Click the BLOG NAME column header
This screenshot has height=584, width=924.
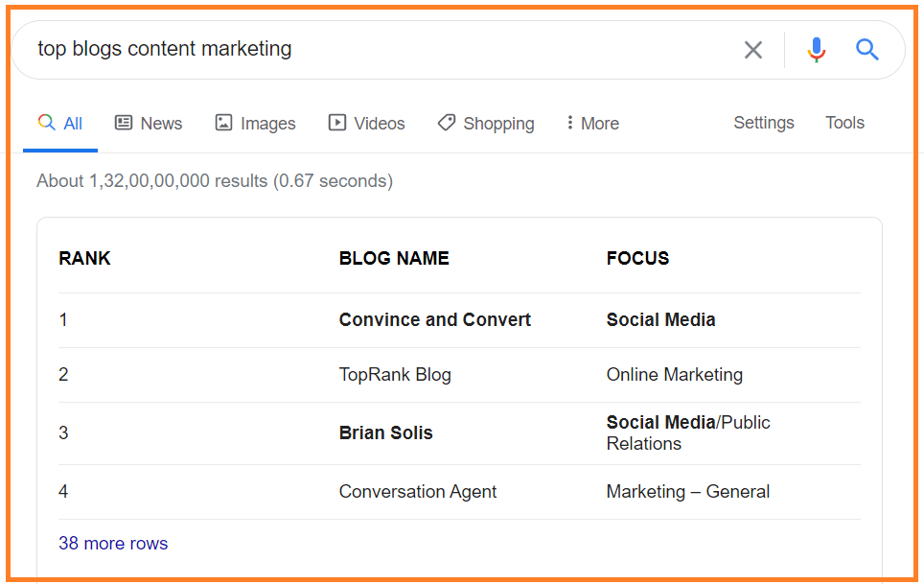pyautogui.click(x=394, y=258)
